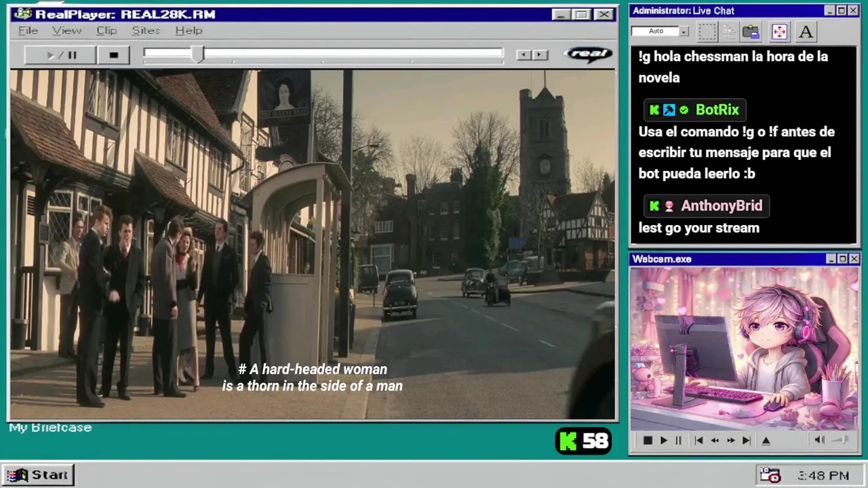Click the RealPlayer fast-forward arrow button
Viewport: 868px width, 488px height.
coord(540,55)
